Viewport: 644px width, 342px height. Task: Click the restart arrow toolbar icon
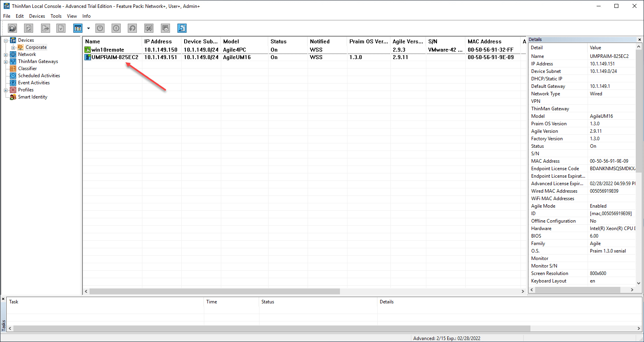click(x=132, y=28)
